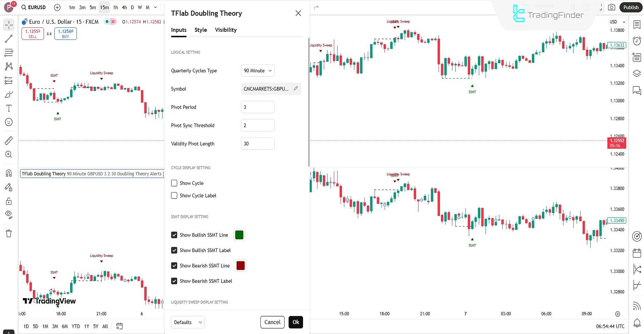
Task: Activate the Measure ruler tool
Action: 9,141
